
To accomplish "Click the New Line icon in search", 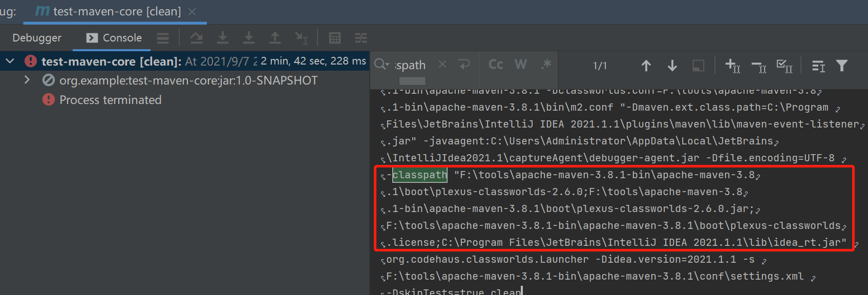I will [464, 65].
